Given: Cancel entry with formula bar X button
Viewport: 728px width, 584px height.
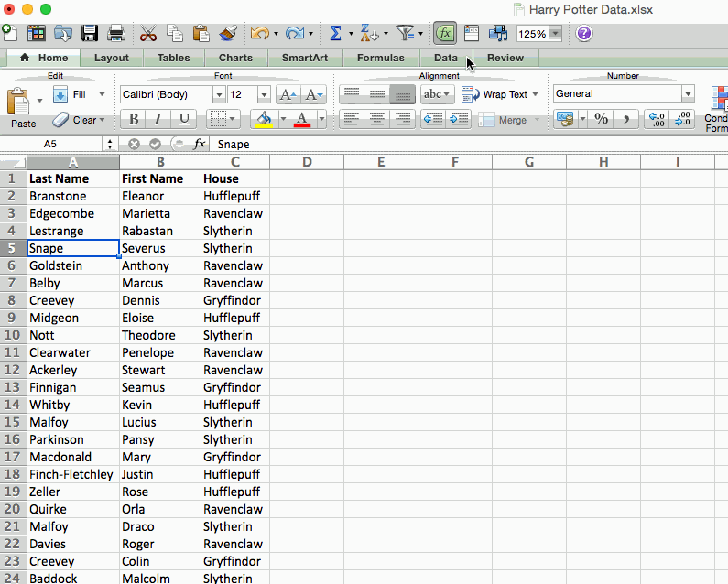Looking at the screenshot, I should pyautogui.click(x=134, y=145).
